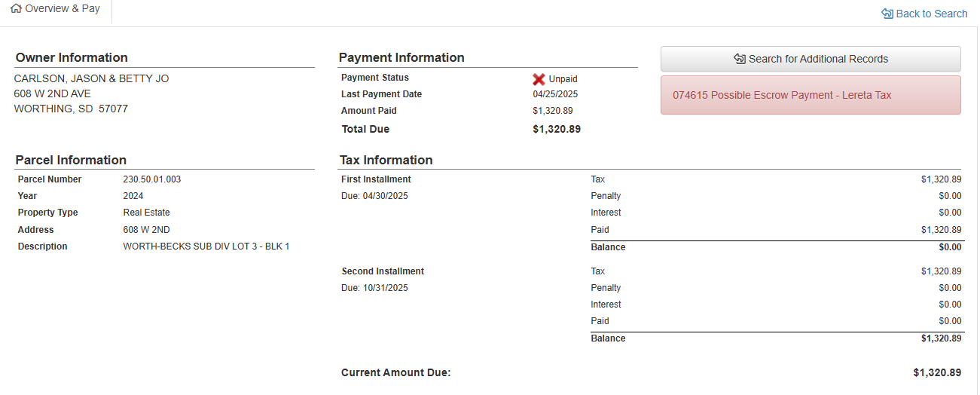This screenshot has width=980, height=395.
Task: Click the arrow icon beside Back to Search
Action: tap(887, 14)
